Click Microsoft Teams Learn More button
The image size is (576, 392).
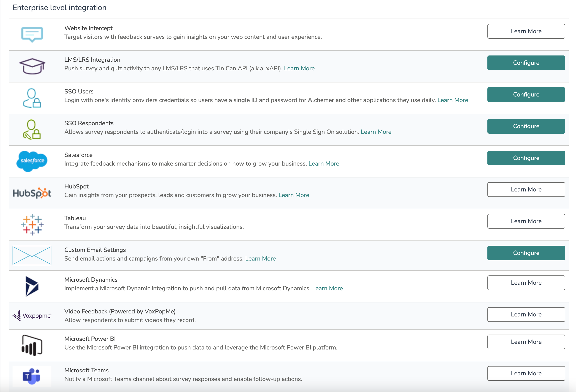click(526, 373)
